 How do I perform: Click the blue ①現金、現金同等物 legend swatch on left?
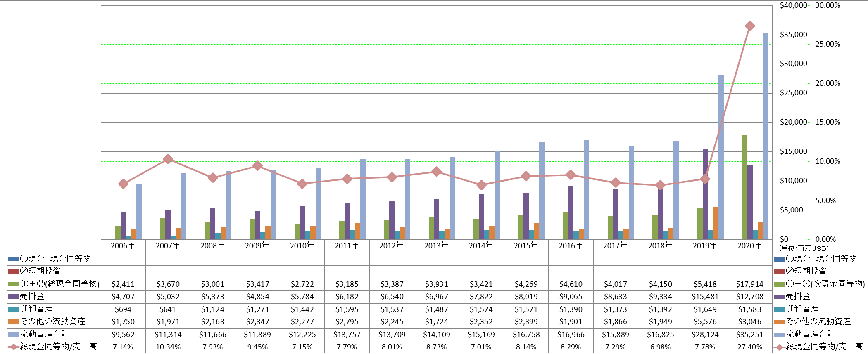click(x=14, y=259)
